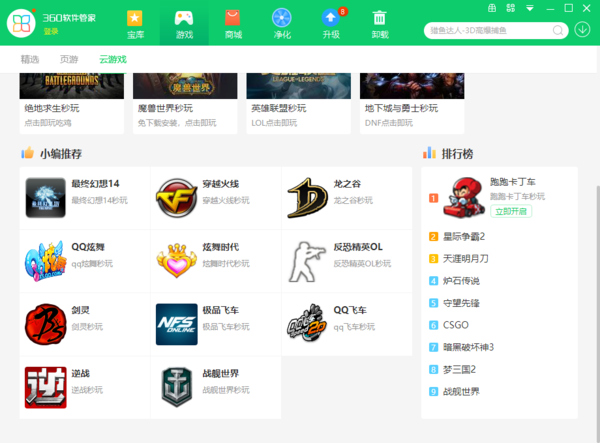Viewport: 600px width, 443px height.
Task: Expand the main menu dropdown triangle
Action: pos(530,8)
